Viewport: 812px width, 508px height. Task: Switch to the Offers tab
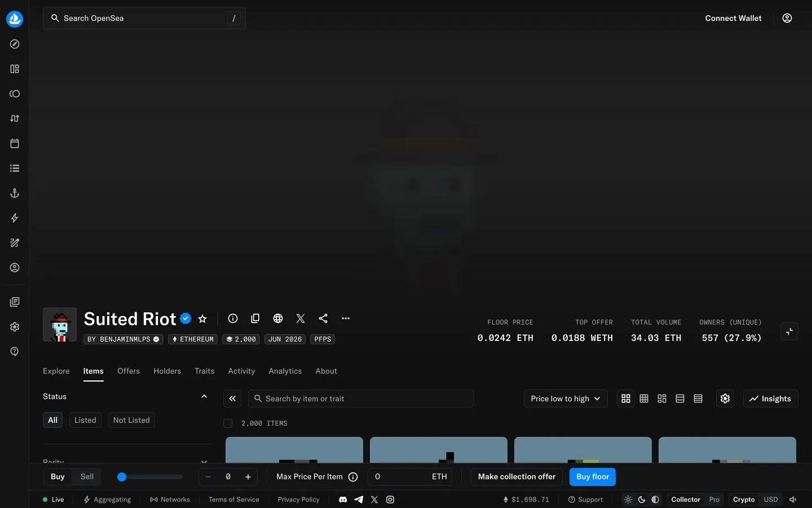pos(129,371)
